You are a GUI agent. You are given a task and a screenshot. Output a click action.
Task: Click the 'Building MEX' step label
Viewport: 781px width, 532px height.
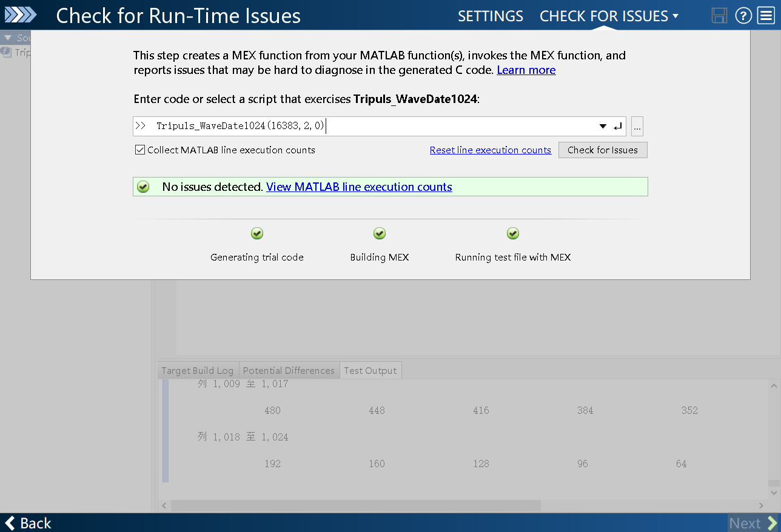coord(380,257)
